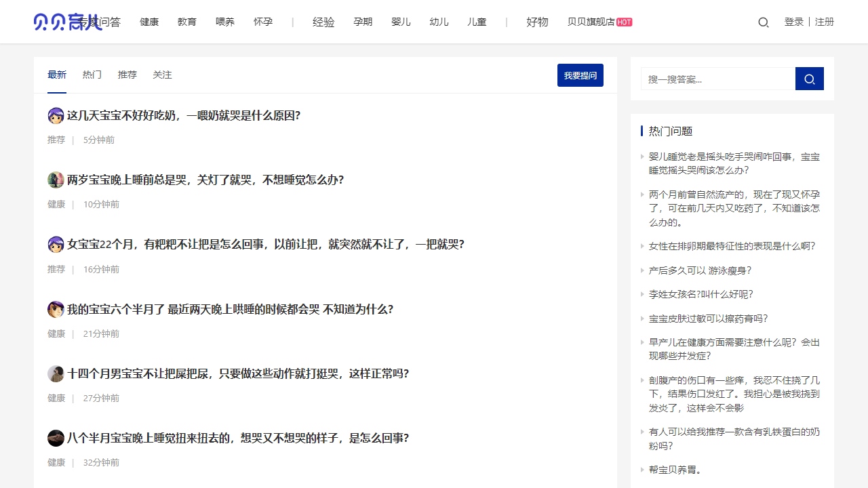Select the 关注 tab

click(162, 75)
